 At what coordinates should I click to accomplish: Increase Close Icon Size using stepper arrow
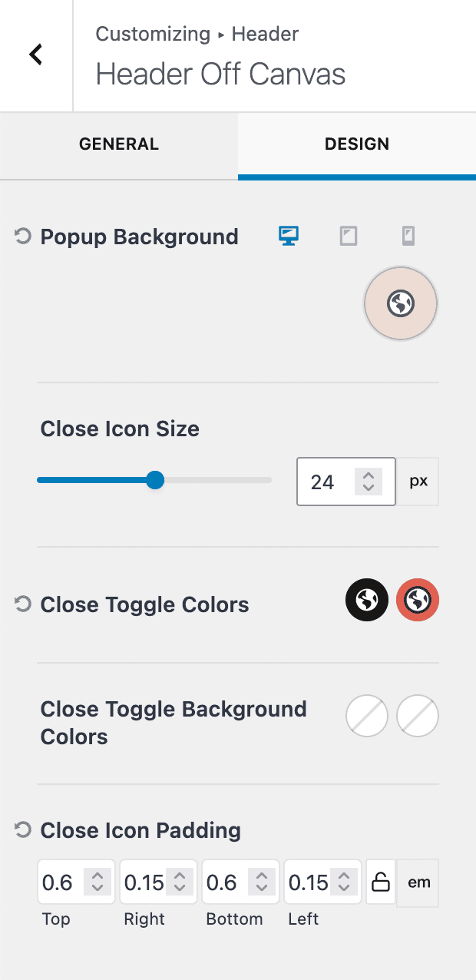pos(369,475)
